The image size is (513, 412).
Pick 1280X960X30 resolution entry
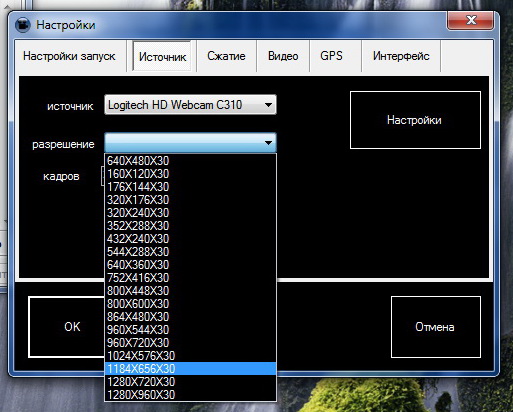point(190,395)
